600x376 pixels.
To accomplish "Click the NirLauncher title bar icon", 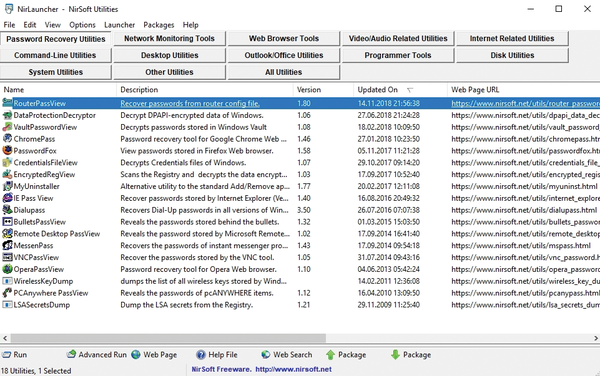I will tap(8, 9).
